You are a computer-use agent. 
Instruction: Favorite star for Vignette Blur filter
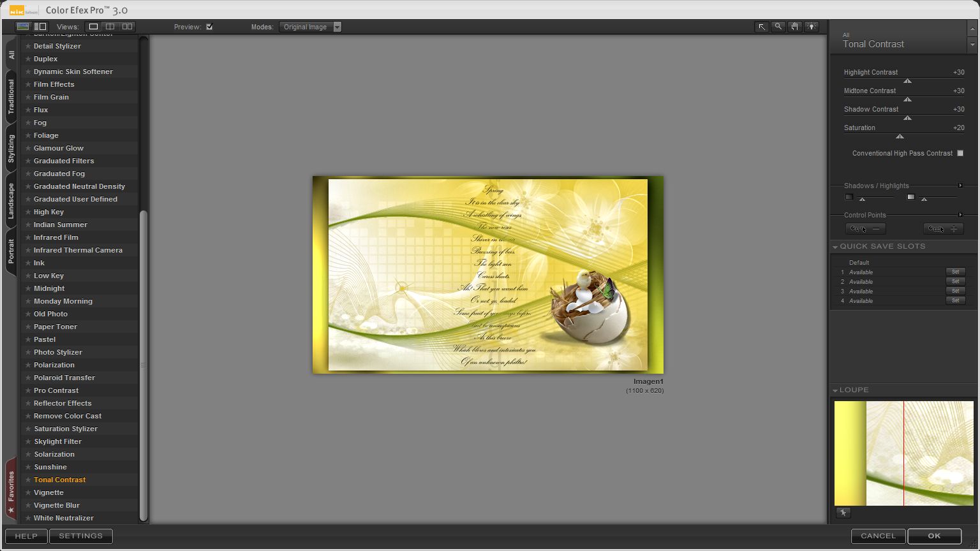(28, 505)
